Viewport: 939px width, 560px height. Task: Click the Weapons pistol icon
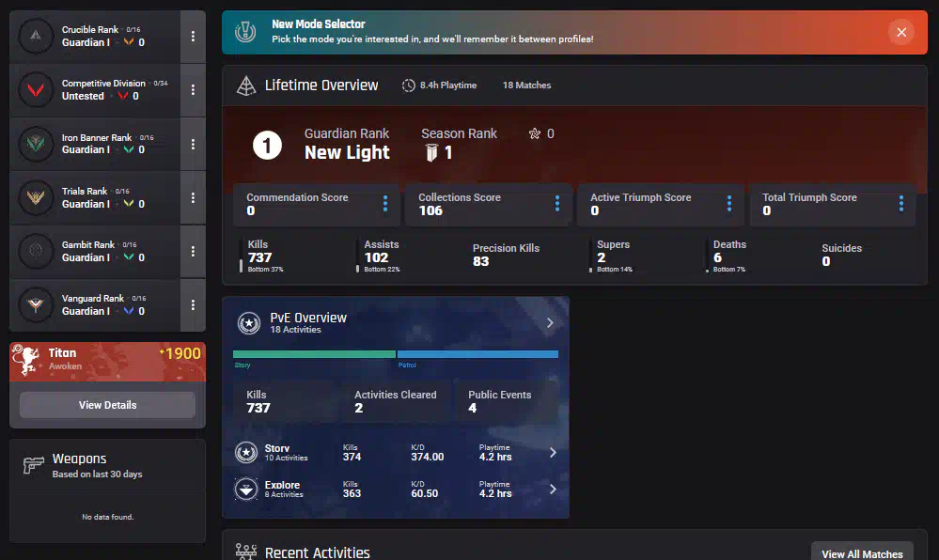pos(34,465)
